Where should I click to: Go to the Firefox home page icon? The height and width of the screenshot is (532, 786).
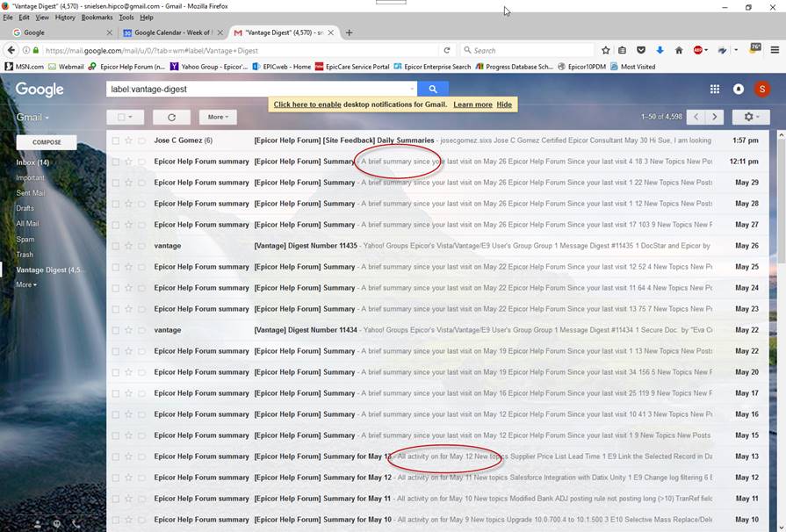(679, 50)
